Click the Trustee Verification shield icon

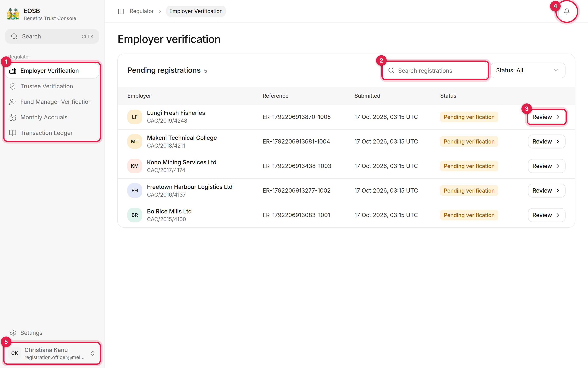click(13, 86)
